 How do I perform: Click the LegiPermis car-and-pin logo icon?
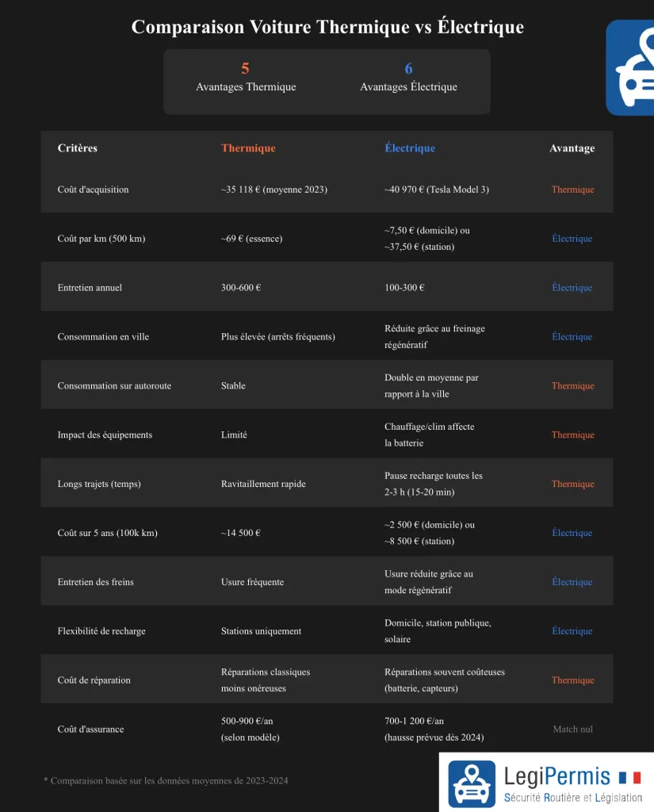click(472, 783)
